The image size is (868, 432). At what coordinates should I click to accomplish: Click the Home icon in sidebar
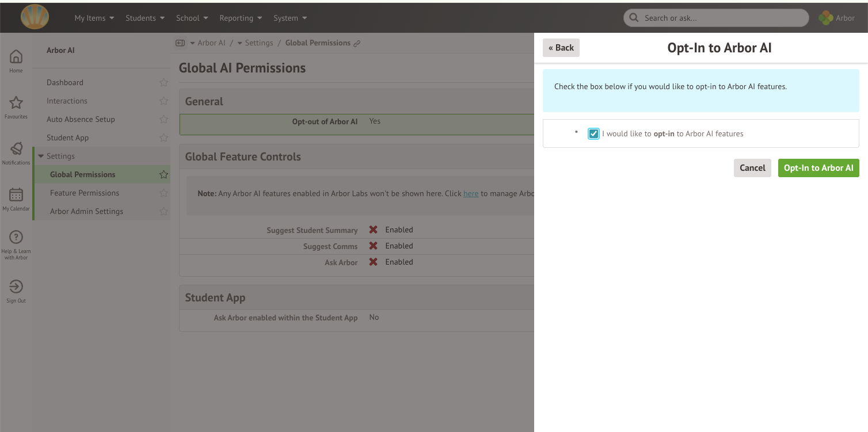[x=16, y=57]
